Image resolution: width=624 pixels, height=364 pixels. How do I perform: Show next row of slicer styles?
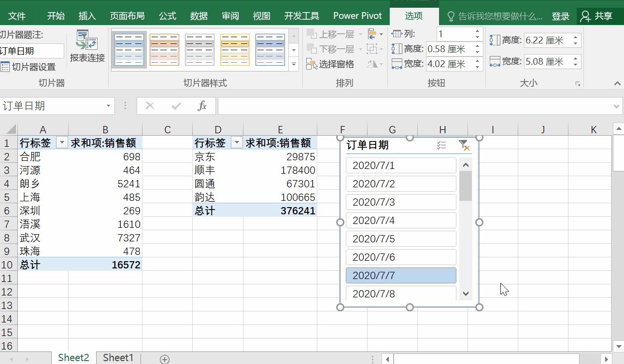pyautogui.click(x=294, y=50)
